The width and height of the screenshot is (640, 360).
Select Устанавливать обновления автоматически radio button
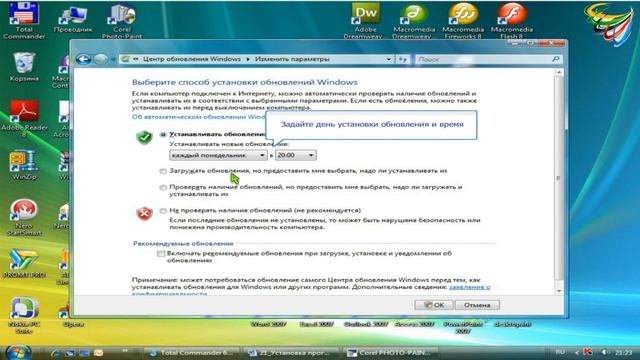(163, 134)
